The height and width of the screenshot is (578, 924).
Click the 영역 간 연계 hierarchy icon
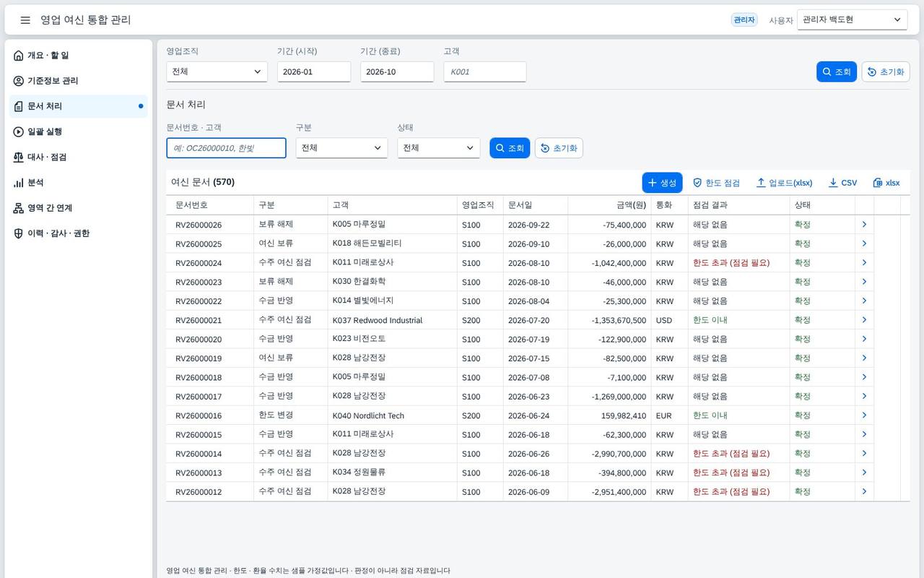pos(19,208)
